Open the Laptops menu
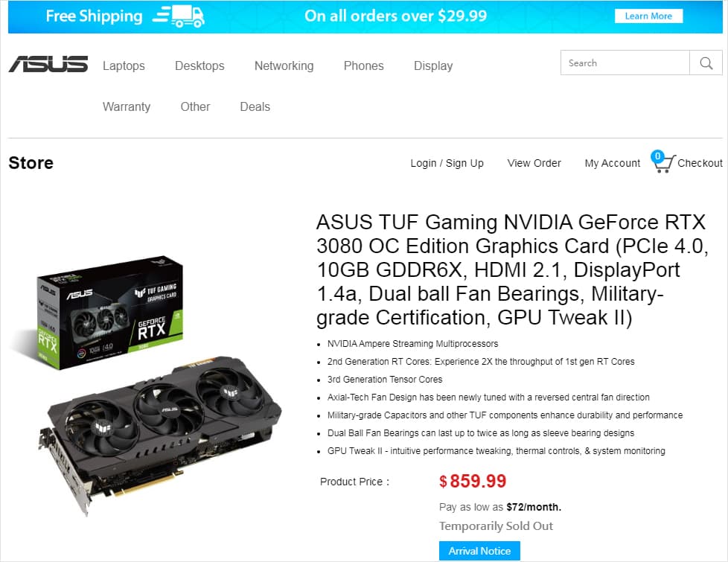The height and width of the screenshot is (562, 728). 124,66
